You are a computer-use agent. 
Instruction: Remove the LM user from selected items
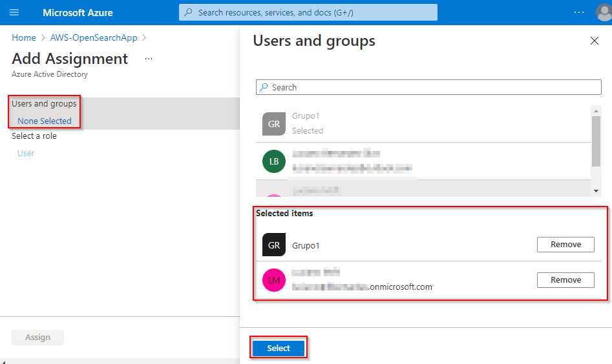(x=565, y=280)
